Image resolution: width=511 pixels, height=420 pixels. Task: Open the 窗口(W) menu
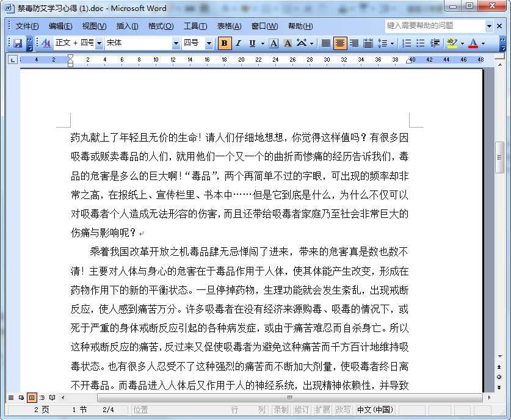pos(264,26)
